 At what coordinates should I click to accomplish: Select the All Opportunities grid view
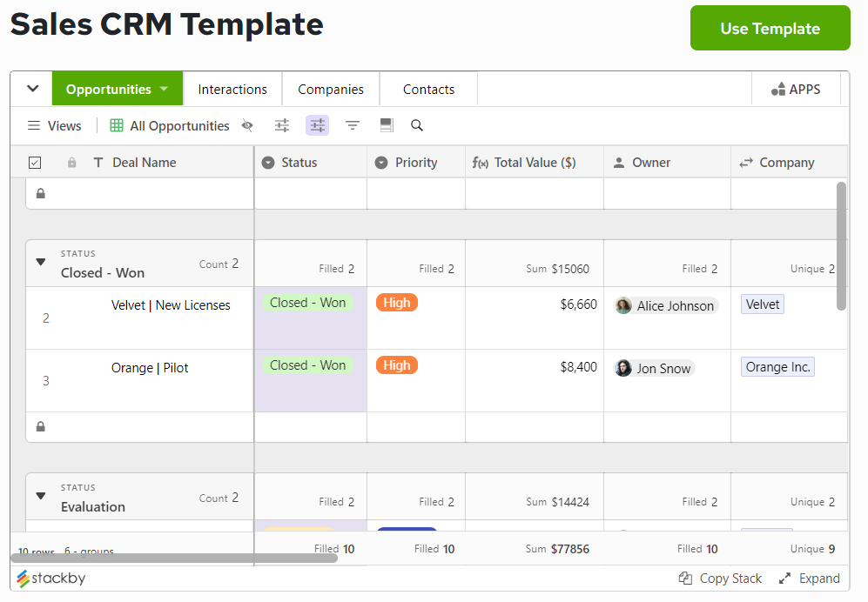click(170, 125)
